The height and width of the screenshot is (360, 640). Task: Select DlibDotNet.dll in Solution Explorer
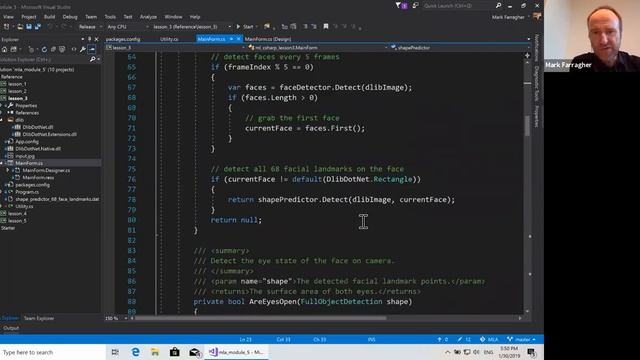[38, 127]
